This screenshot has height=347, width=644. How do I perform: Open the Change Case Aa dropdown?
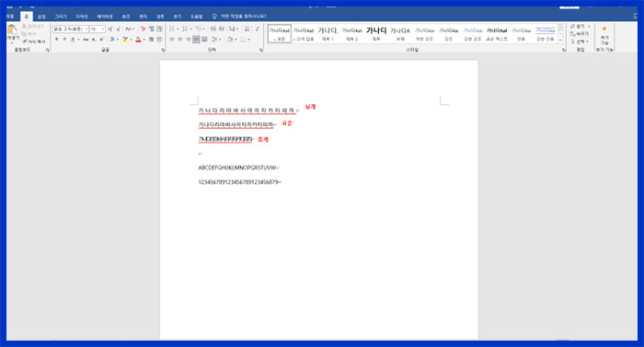click(130, 29)
